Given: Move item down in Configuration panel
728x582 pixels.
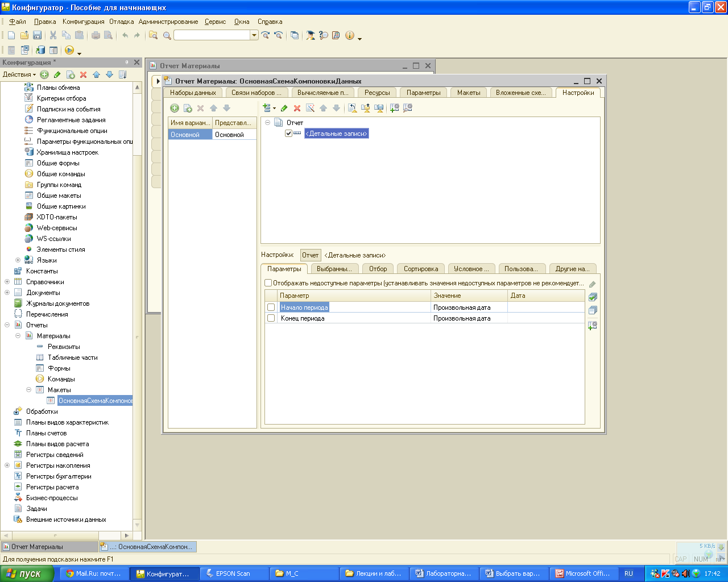Looking at the screenshot, I should pos(109,74).
